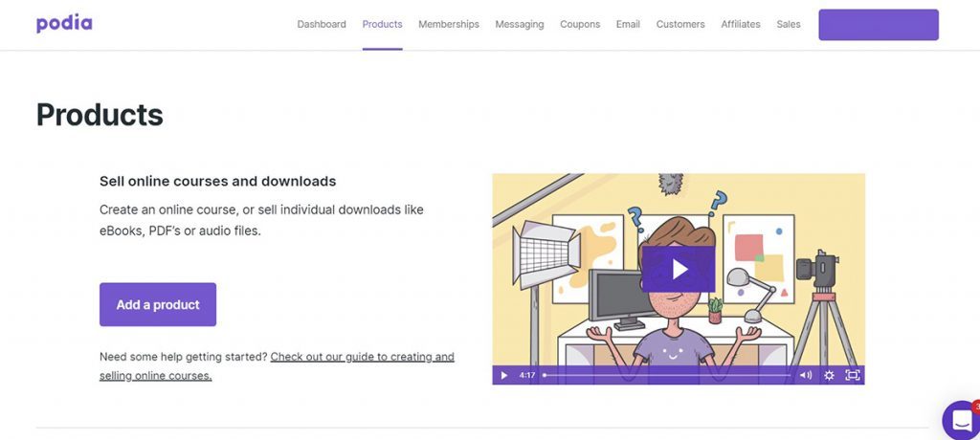980x440 pixels.
Task: Navigate to Coupons
Action: tap(580, 25)
